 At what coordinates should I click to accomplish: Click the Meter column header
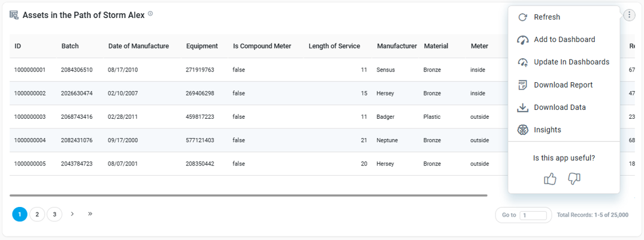479,46
